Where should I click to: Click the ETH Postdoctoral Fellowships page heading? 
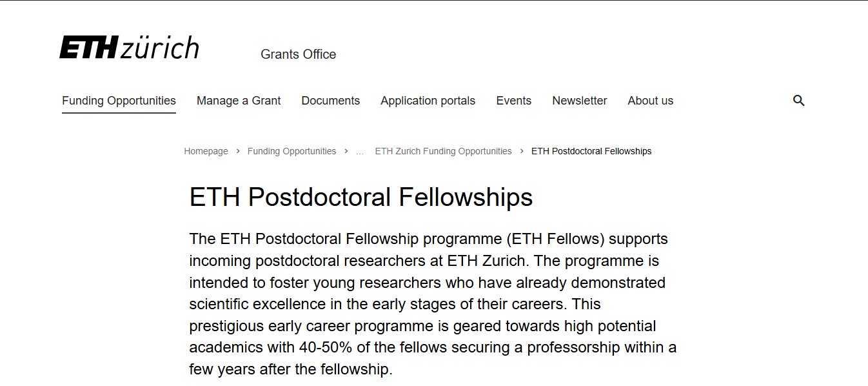[x=360, y=197]
